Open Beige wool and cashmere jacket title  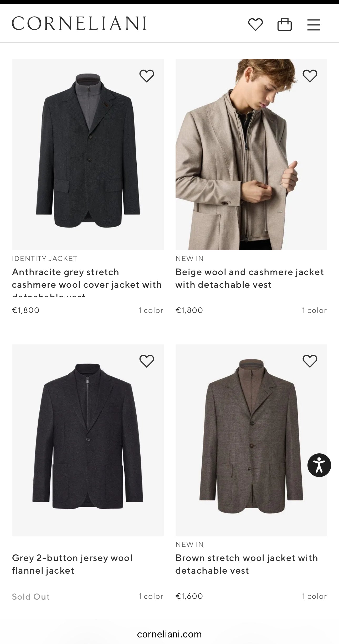[x=250, y=279]
